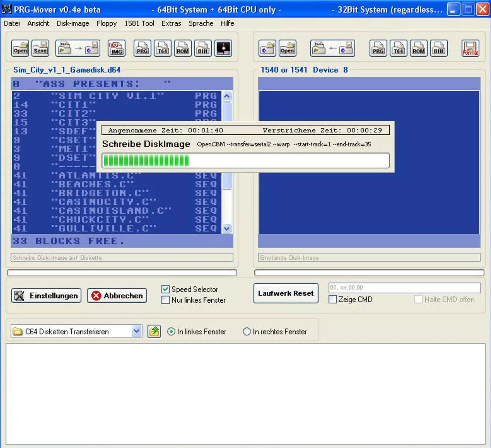Image resolution: width=491 pixels, height=448 pixels.
Task: Click the right pane progress bar
Action: coord(369,273)
